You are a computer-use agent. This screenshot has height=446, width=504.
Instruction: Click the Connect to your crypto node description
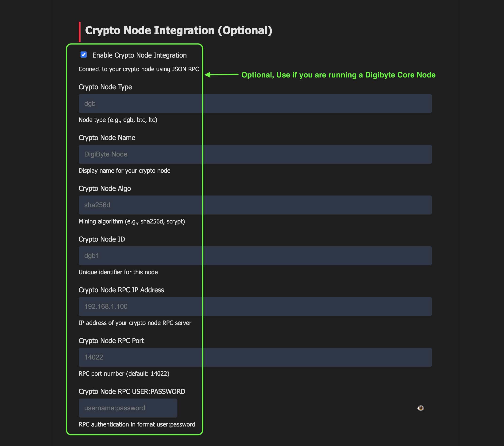pyautogui.click(x=139, y=69)
